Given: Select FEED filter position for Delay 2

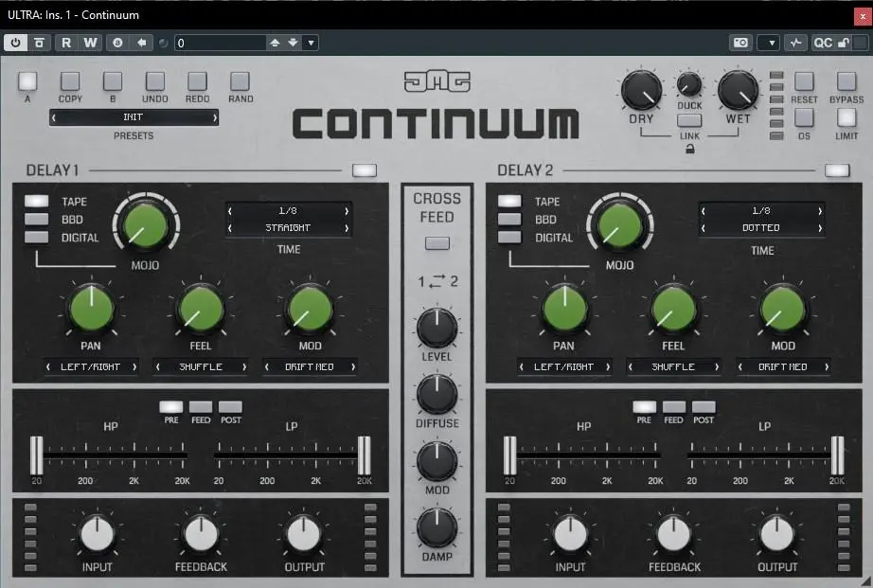Looking at the screenshot, I should click(673, 406).
